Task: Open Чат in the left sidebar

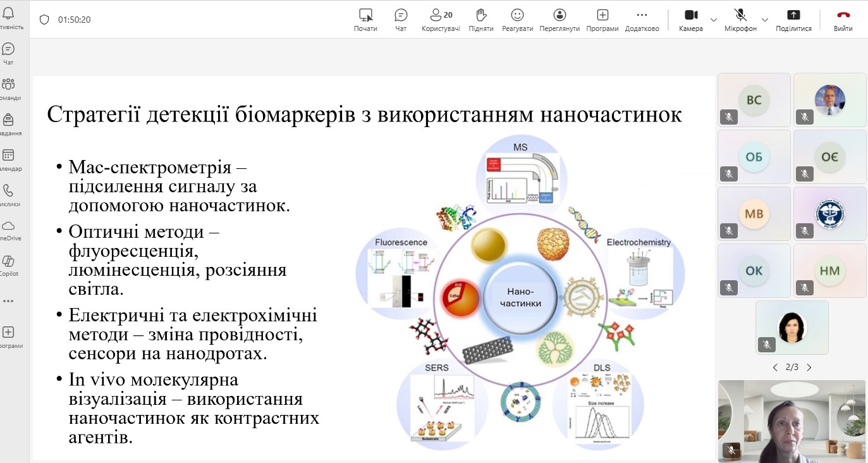Action: pos(9,53)
